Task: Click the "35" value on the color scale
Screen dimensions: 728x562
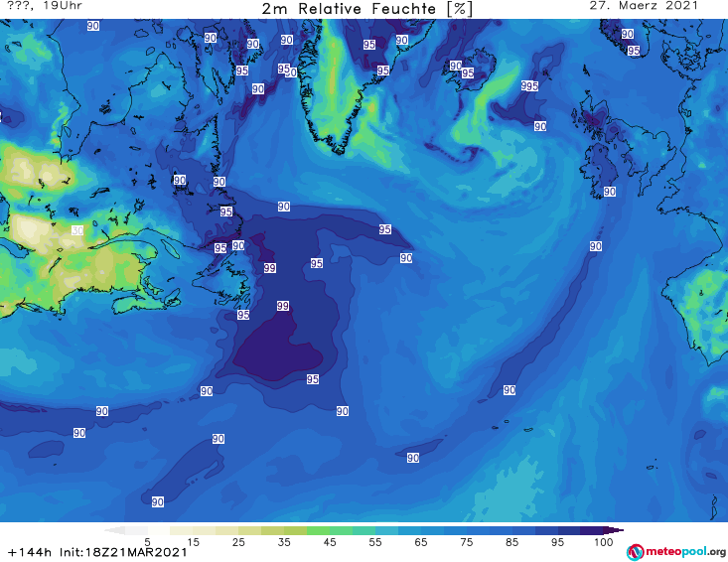Action: tap(284, 541)
